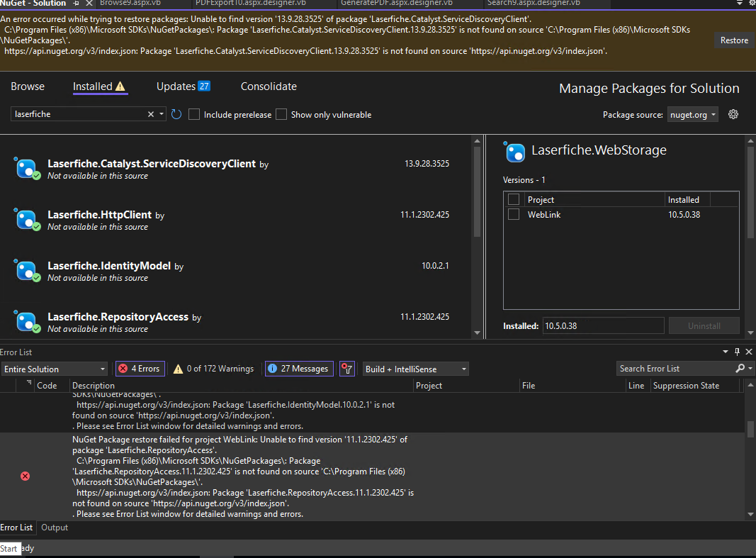Click the Uninstall button
The height and width of the screenshot is (558, 756).
click(x=704, y=326)
